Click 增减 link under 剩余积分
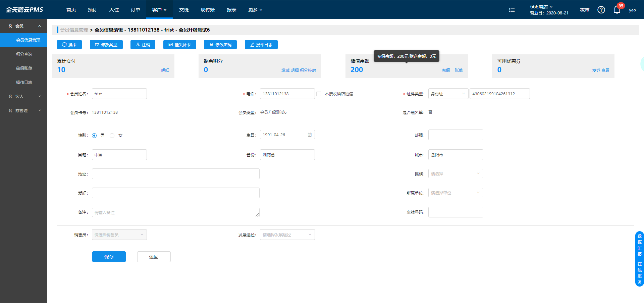Screen dimensions: 644x303 point(285,70)
